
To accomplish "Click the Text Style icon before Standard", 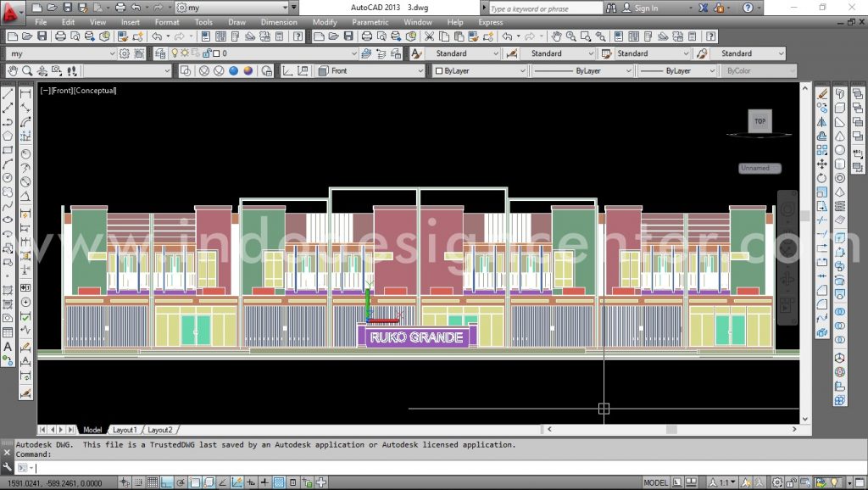I will 417,53.
